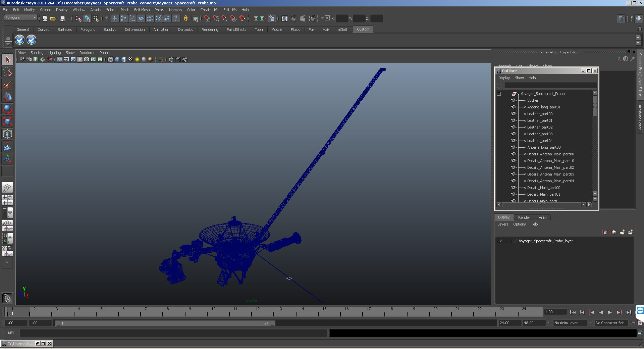Open the Polygons menu set dropdown
This screenshot has width=644, height=349.
pyautogui.click(x=20, y=18)
